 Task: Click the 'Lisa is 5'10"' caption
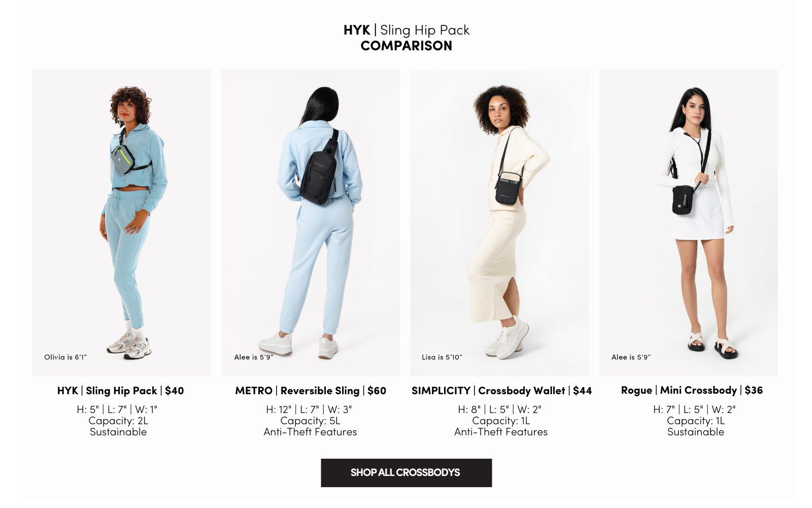pyautogui.click(x=442, y=357)
